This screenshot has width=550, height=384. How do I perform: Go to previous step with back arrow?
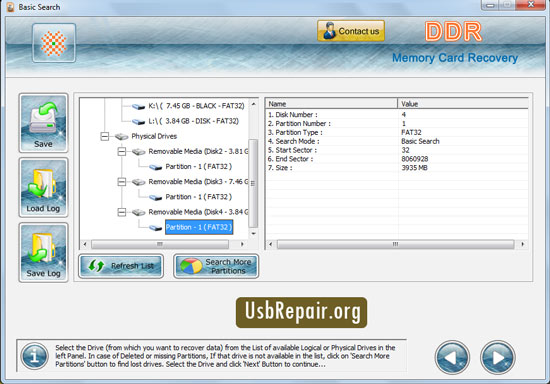pos(452,357)
